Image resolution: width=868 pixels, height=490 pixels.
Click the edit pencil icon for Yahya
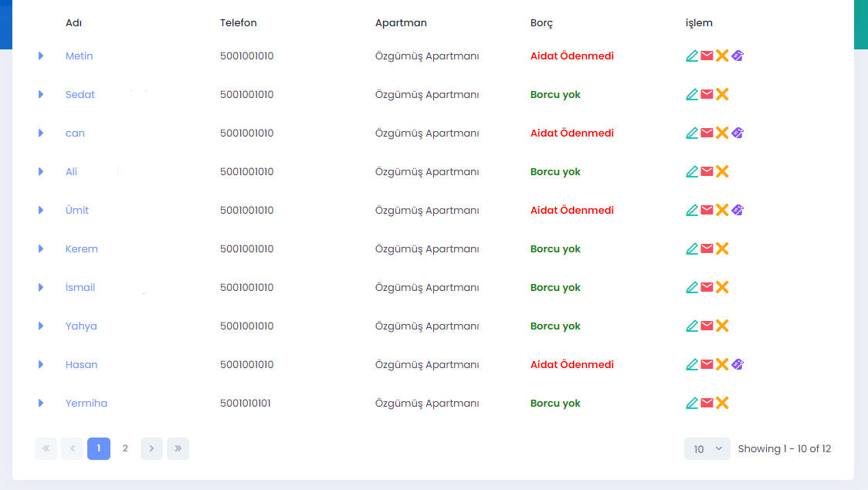[x=692, y=326]
